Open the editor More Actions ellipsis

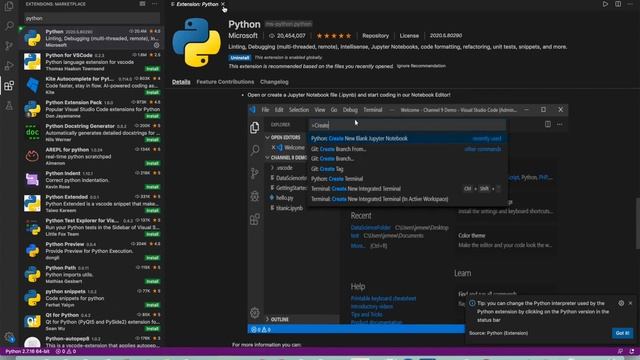pos(631,4)
